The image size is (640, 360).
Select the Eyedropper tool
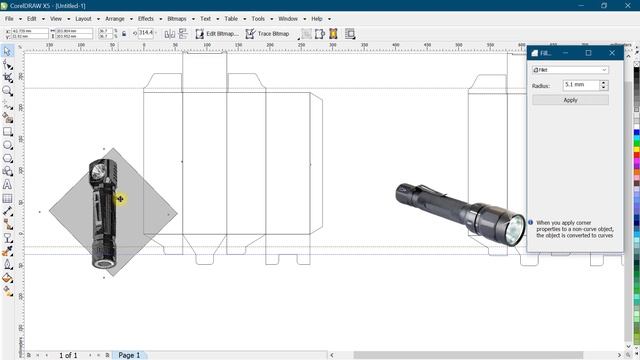pyautogui.click(x=7, y=251)
